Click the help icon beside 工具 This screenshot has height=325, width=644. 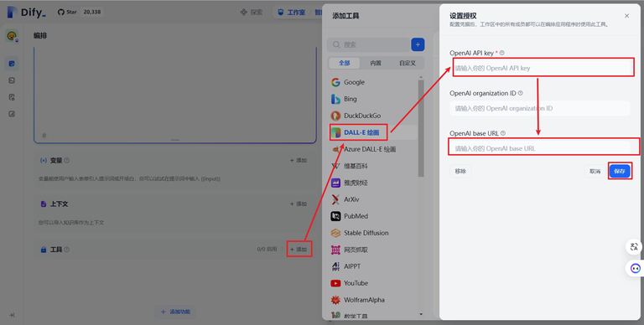[66, 250]
